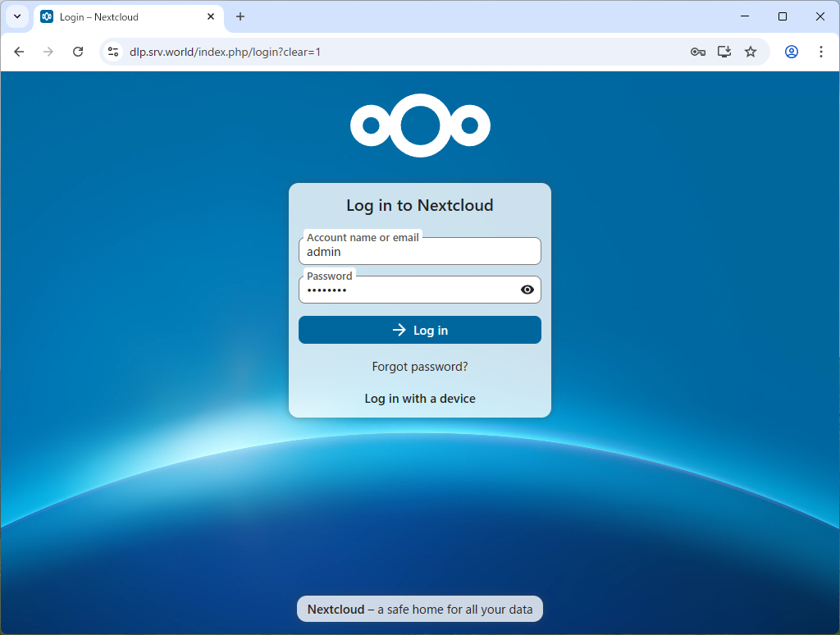
Task: Click the Nextcloud footer link
Action: 336,610
